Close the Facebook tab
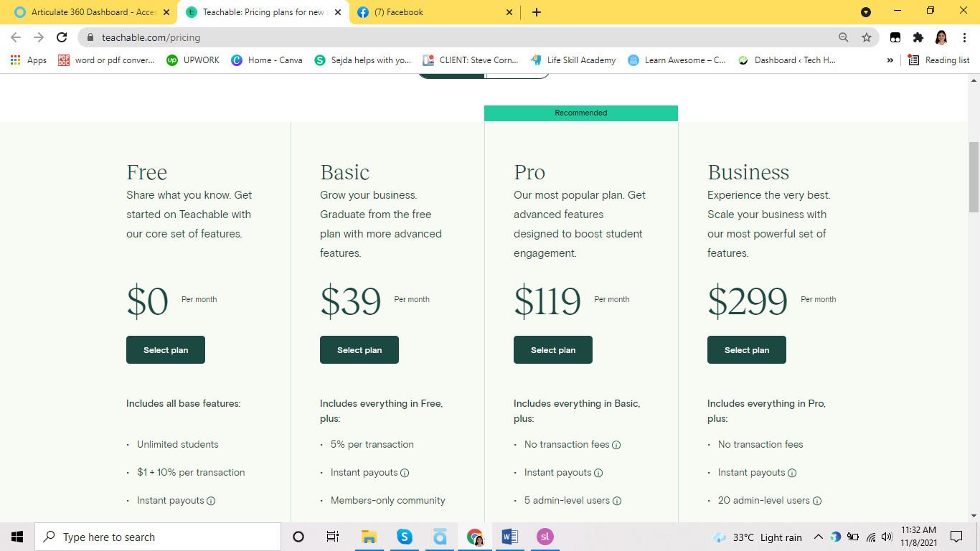The width and height of the screenshot is (980, 551). [509, 12]
